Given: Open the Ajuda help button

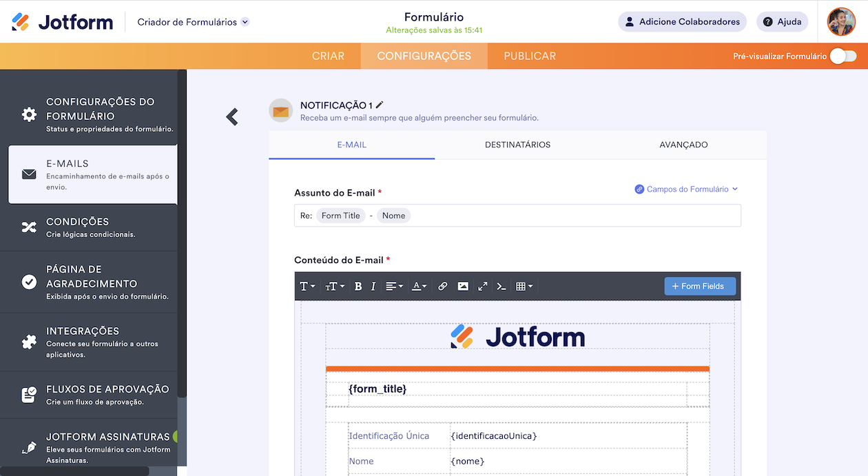Looking at the screenshot, I should pyautogui.click(x=783, y=22).
